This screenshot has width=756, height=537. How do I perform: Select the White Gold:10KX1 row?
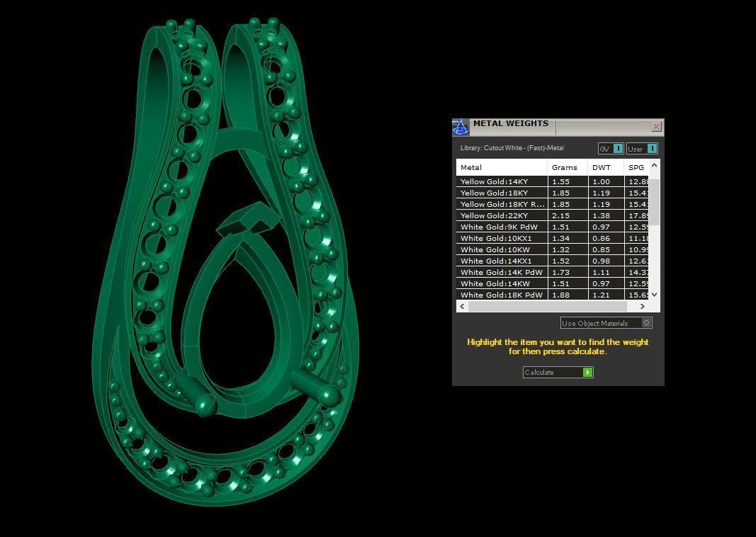553,238
